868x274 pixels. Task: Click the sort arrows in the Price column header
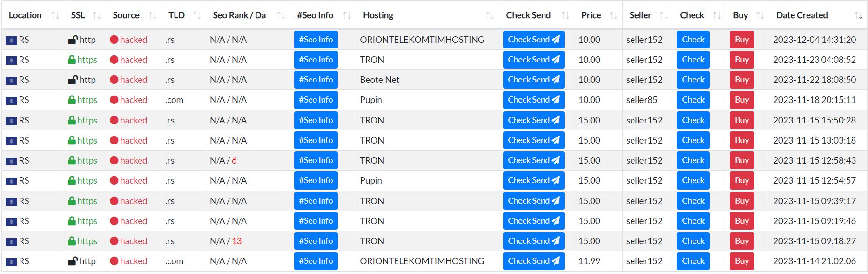pos(613,15)
